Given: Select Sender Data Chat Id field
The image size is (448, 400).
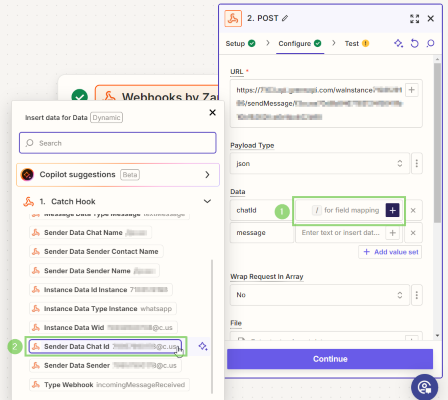Looking at the screenshot, I should 105,346.
